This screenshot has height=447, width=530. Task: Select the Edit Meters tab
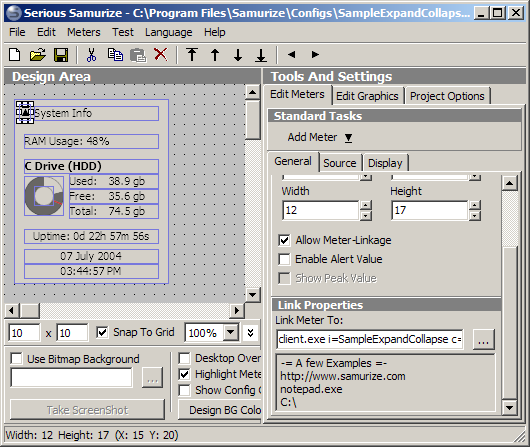click(297, 94)
